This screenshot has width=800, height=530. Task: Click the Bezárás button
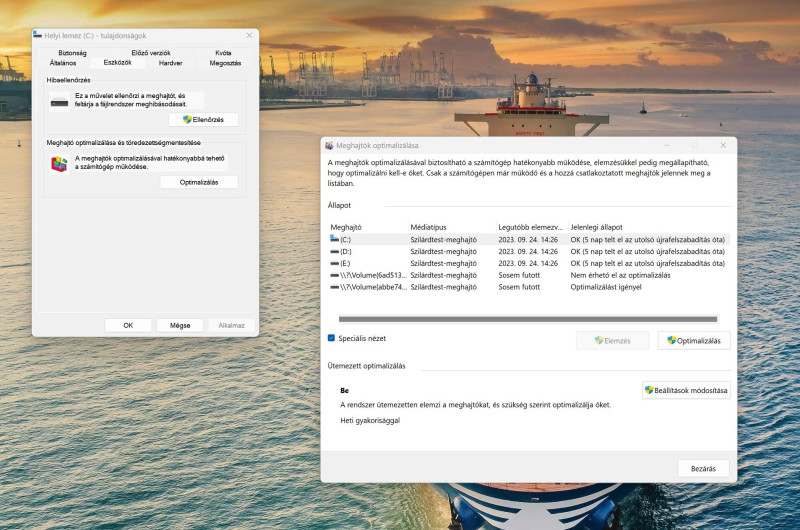703,468
